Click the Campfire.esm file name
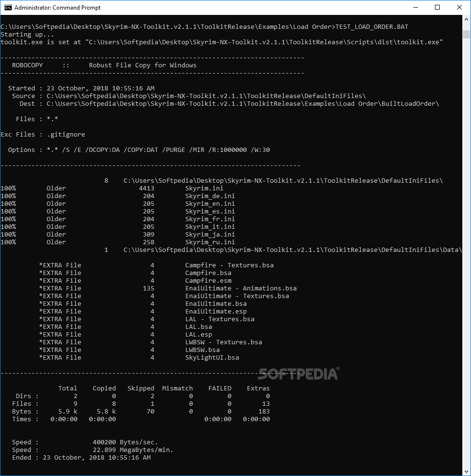This screenshot has width=471, height=476. 208,281
